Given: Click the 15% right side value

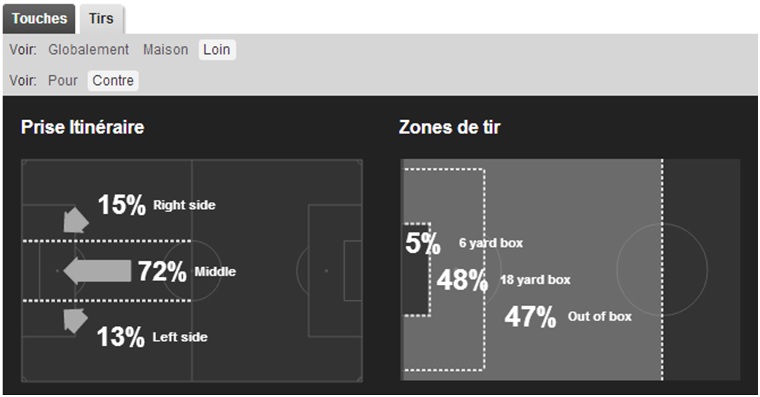Looking at the screenshot, I should pos(122,205).
